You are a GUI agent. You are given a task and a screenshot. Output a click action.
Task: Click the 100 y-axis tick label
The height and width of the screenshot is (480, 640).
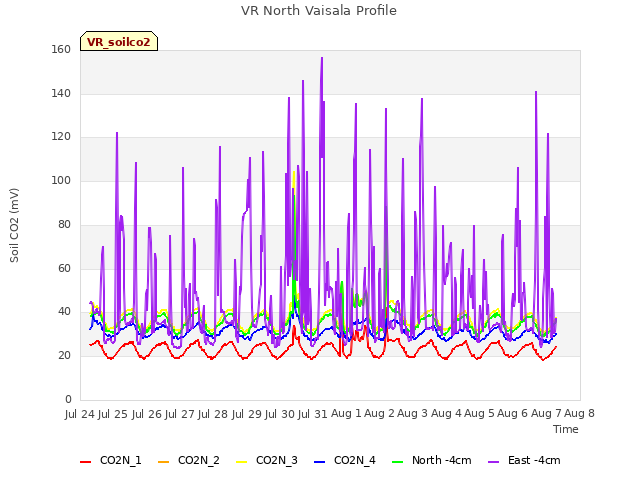pyautogui.click(x=61, y=180)
